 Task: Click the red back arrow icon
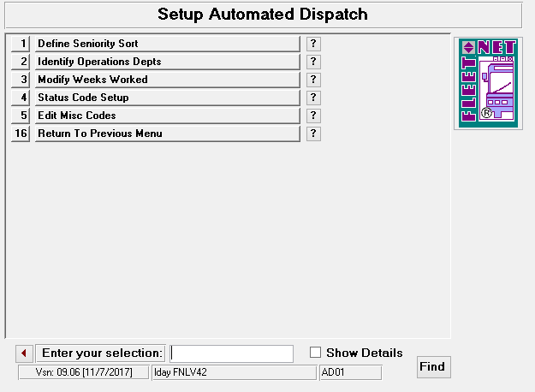tap(24, 353)
